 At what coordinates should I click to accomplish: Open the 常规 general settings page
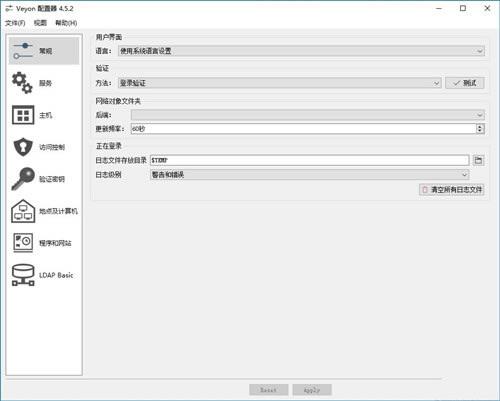44,51
